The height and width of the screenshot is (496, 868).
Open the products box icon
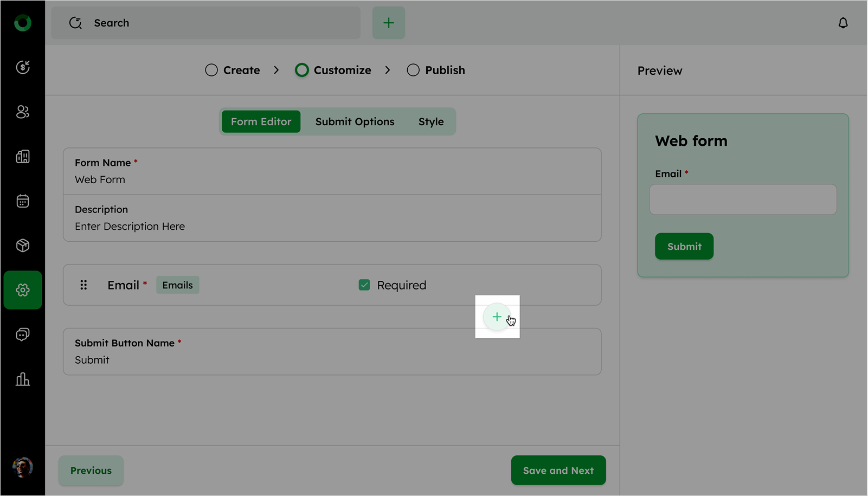tap(23, 246)
